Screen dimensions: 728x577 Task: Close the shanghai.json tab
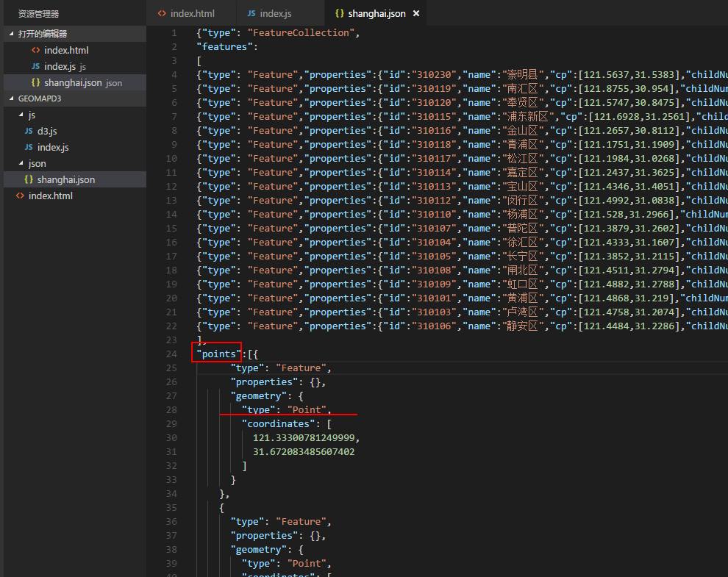[x=415, y=12]
